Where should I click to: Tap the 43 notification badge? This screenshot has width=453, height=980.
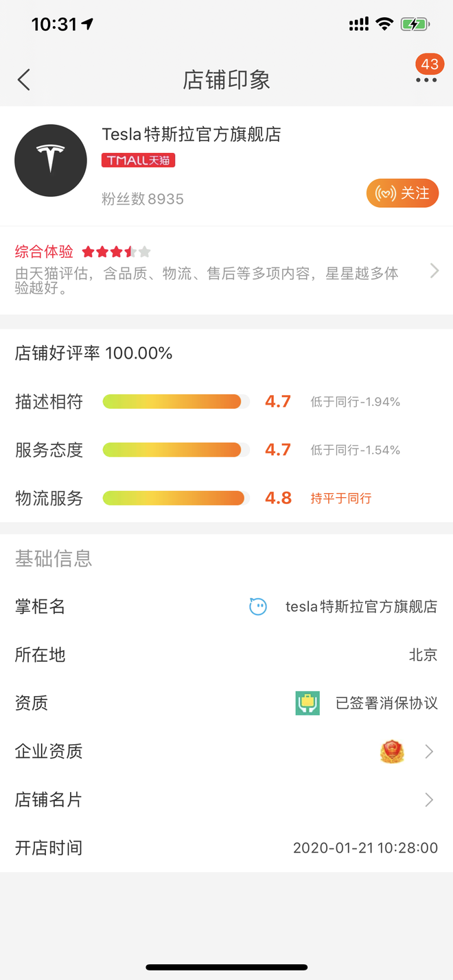point(430,64)
